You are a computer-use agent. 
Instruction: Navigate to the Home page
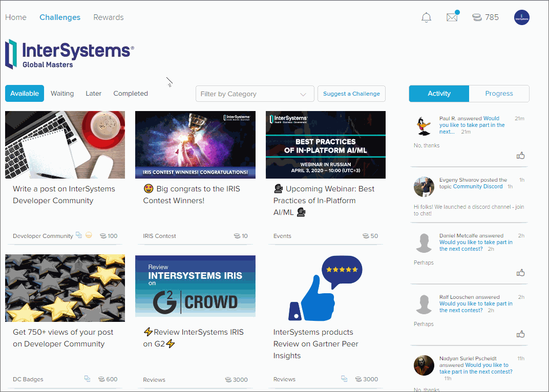16,17
